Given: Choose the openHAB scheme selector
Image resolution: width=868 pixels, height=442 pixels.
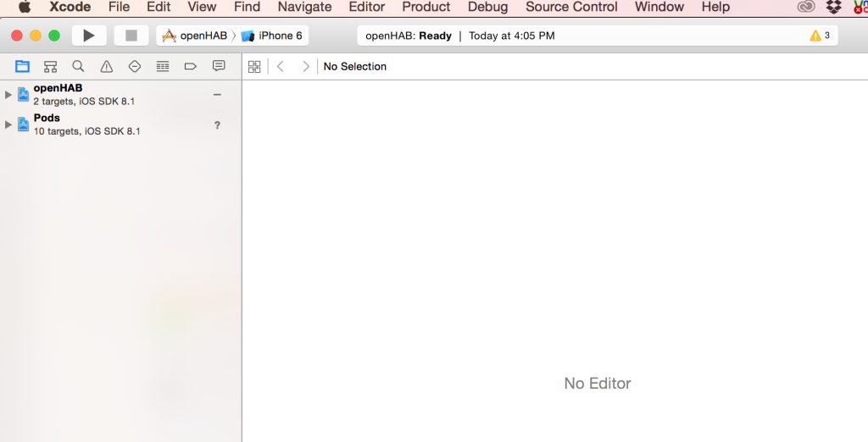Looking at the screenshot, I should pyautogui.click(x=194, y=36).
